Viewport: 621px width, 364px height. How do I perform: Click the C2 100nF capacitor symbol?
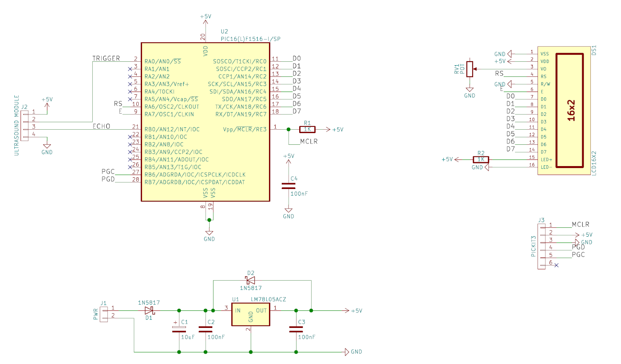click(205, 329)
